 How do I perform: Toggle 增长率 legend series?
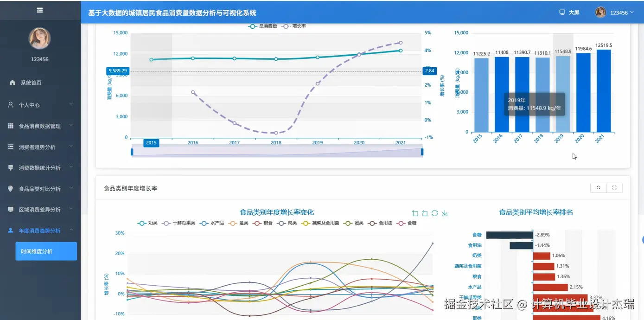pos(294,26)
